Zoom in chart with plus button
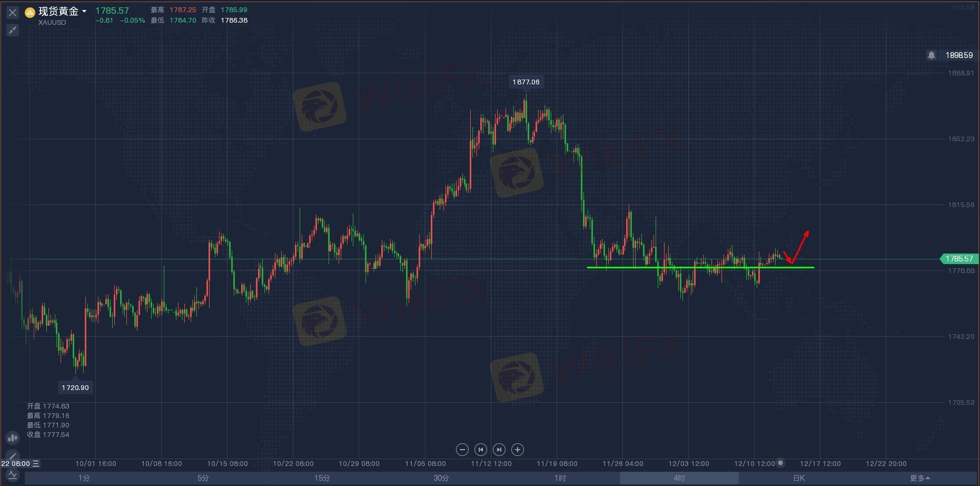Screen dimensions: 980x486 click(x=518, y=450)
